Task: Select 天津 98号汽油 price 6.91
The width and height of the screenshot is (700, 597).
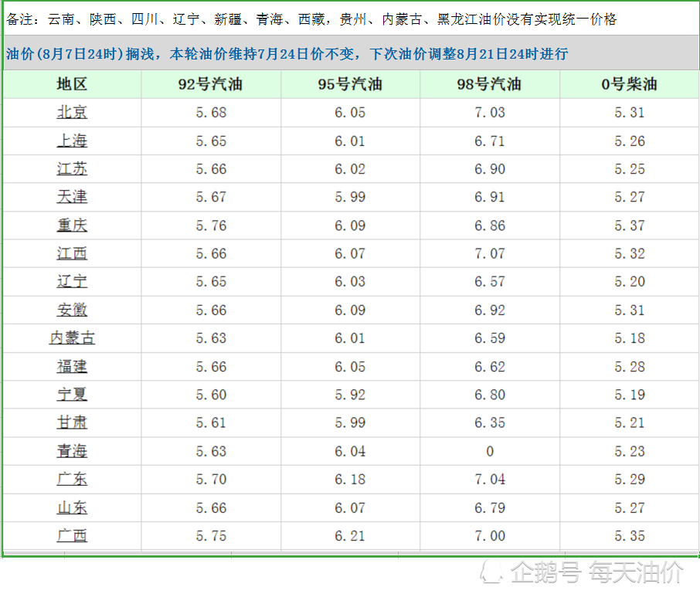Action: point(490,197)
